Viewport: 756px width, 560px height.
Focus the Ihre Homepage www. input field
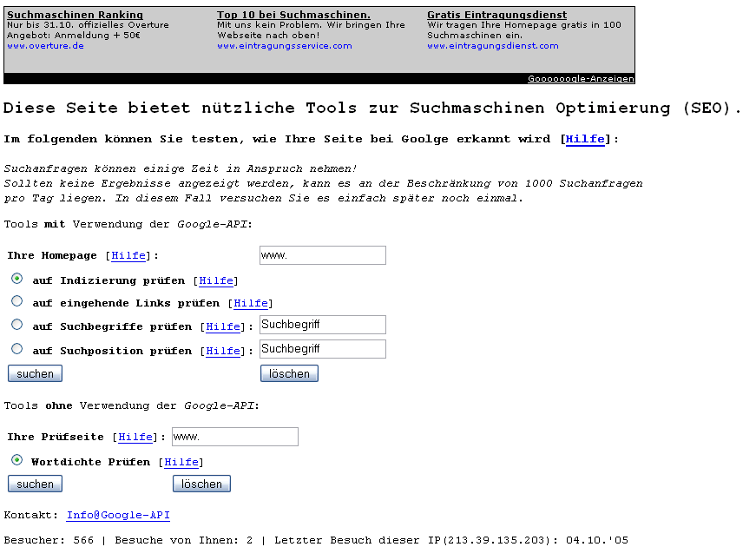(323, 255)
